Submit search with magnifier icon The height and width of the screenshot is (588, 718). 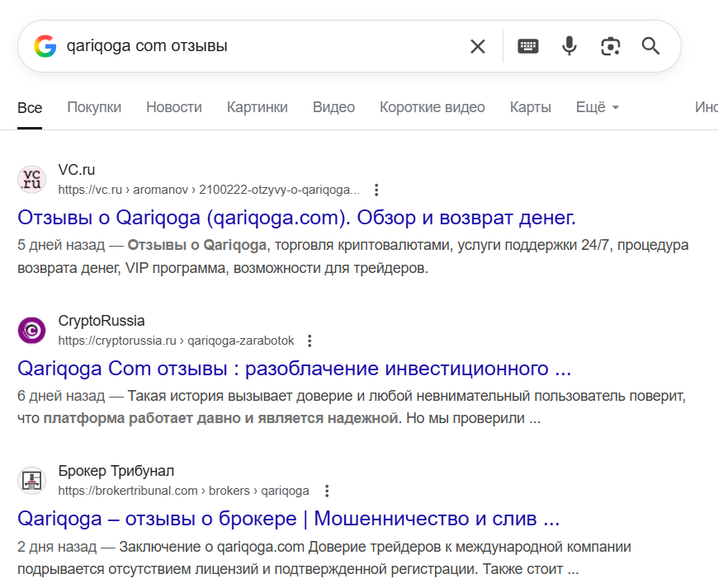point(650,46)
